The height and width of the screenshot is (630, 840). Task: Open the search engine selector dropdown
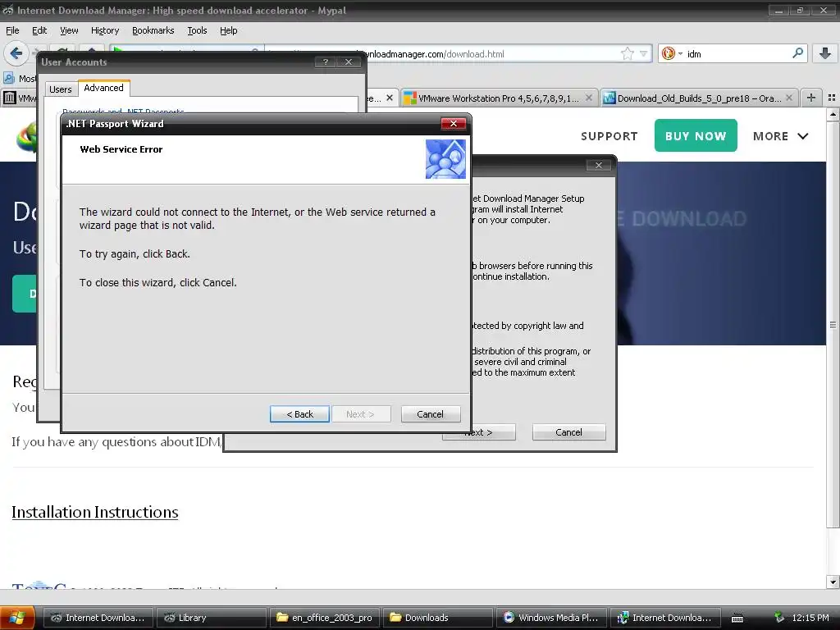[672, 53]
